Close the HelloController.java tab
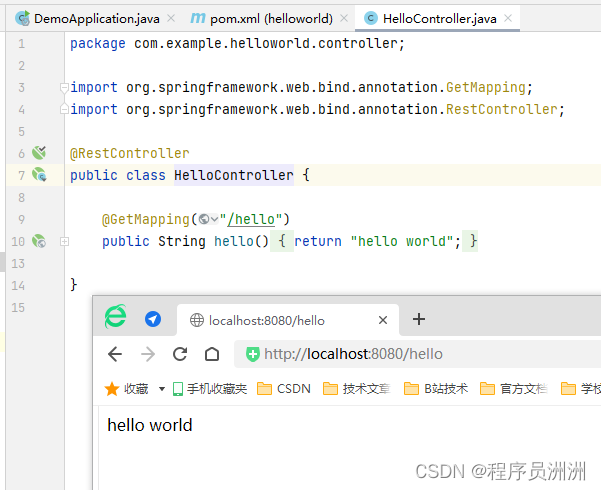 tap(508, 18)
